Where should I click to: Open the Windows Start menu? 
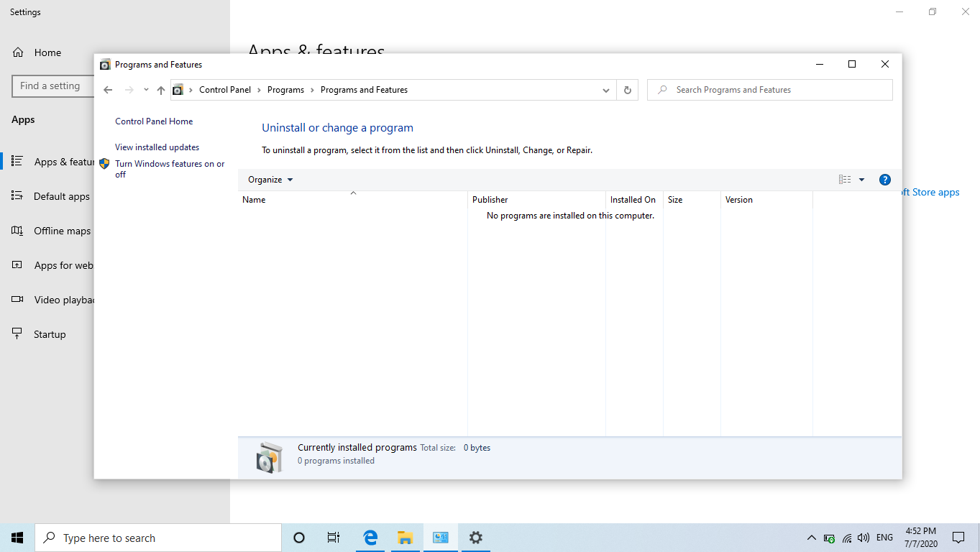17,538
